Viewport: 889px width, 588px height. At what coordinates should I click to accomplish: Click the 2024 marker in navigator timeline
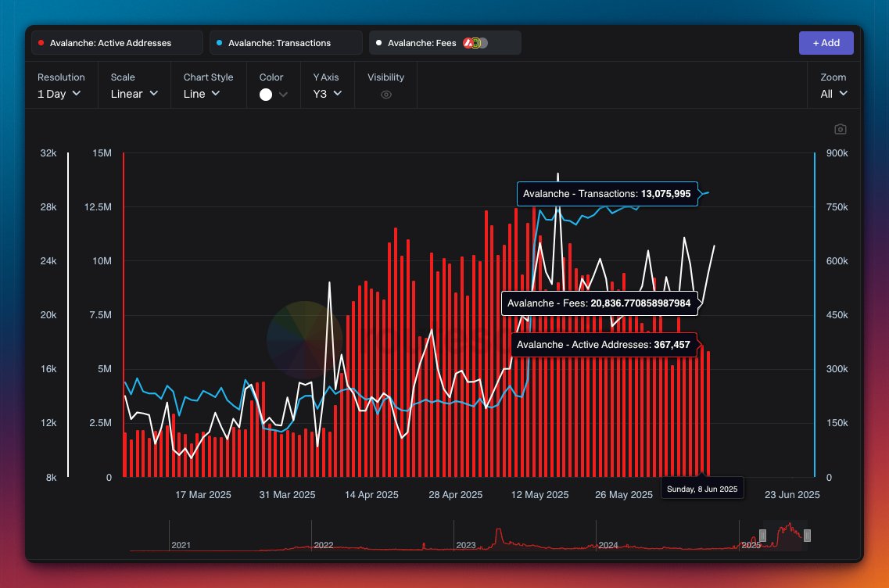(x=608, y=545)
